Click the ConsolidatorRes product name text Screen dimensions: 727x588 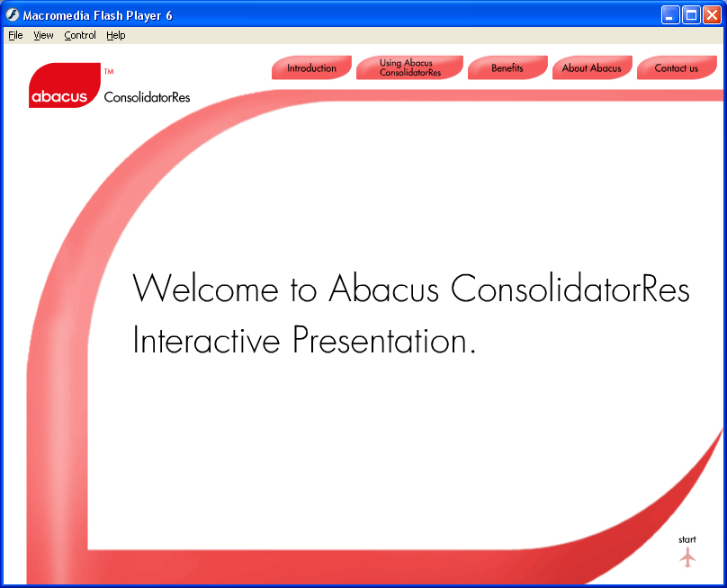click(147, 97)
